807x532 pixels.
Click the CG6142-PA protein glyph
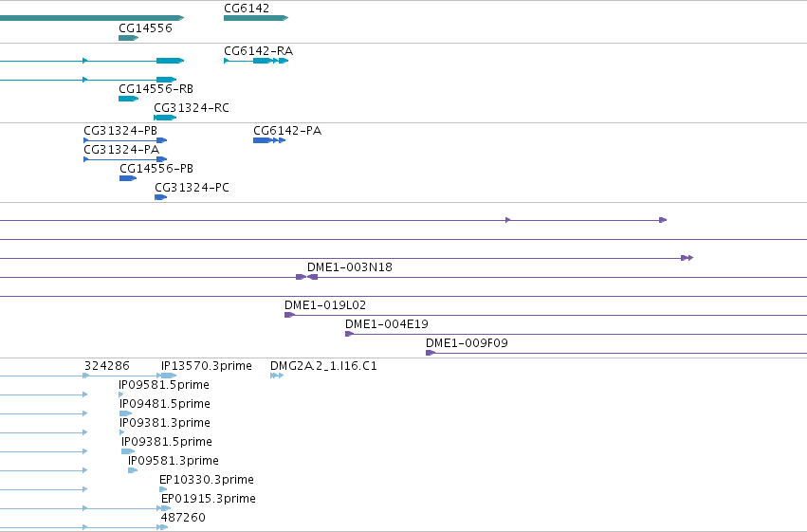269,140
